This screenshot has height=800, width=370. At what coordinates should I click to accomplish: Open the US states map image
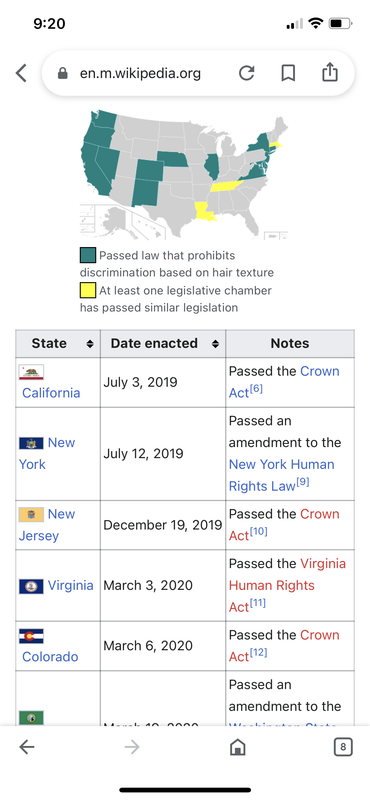tap(184, 175)
